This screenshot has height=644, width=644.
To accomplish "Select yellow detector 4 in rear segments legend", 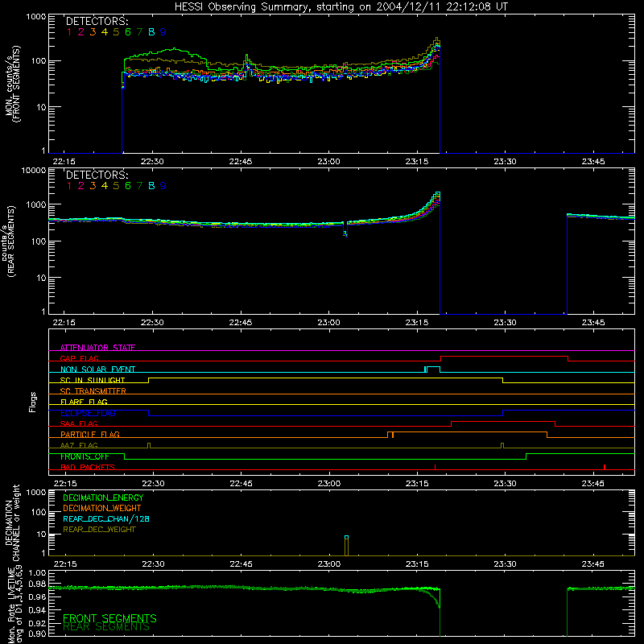I will [x=105, y=186].
